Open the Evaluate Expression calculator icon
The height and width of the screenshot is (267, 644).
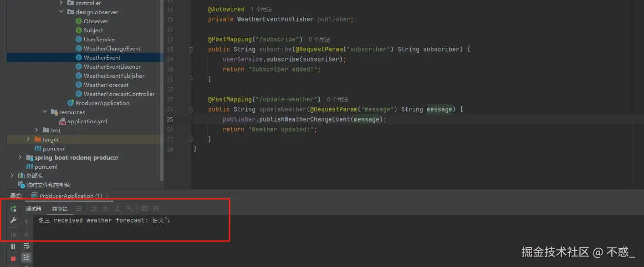coord(144,208)
